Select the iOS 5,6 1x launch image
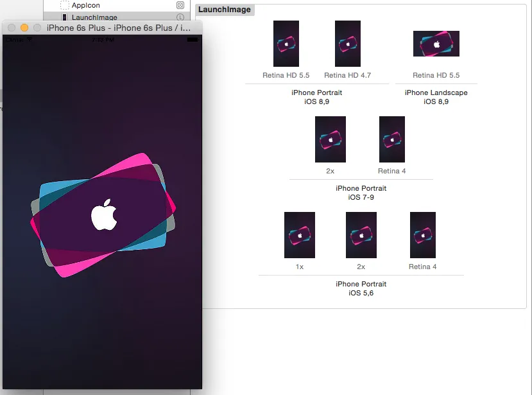 [x=300, y=235]
